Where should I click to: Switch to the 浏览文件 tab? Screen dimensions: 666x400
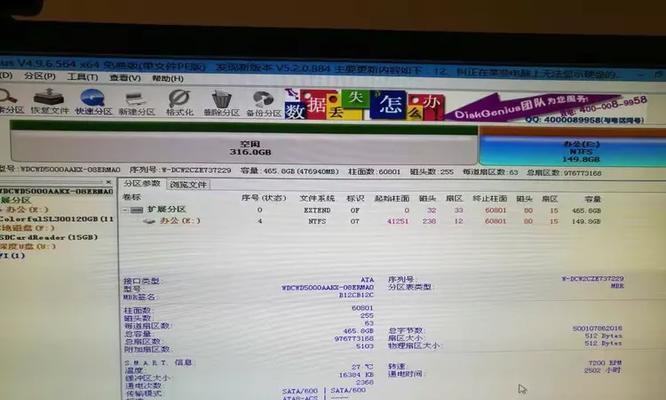click(188, 185)
